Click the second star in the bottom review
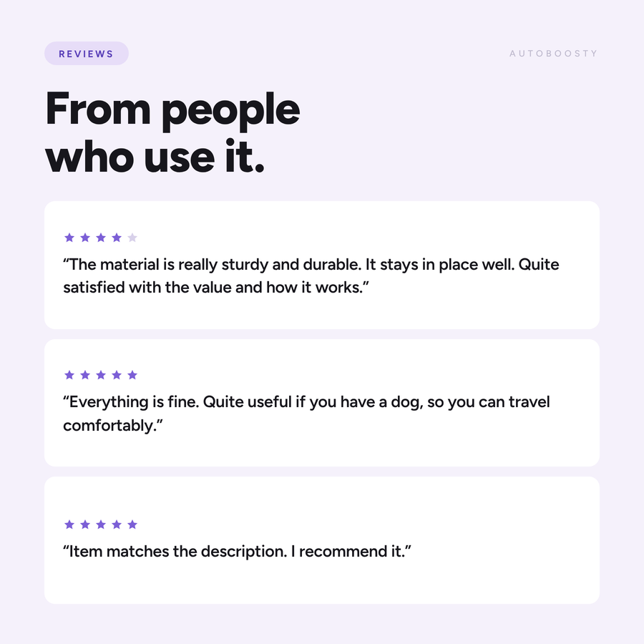Screen dimensions: 644x644 (x=85, y=524)
